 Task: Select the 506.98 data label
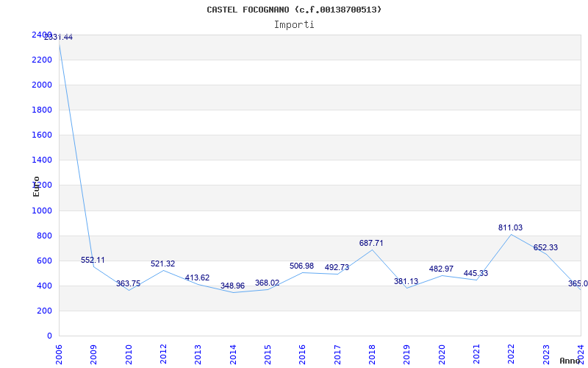click(x=301, y=266)
